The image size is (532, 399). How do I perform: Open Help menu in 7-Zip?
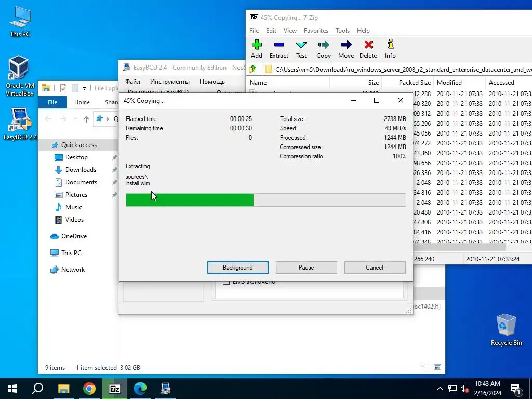point(363,31)
